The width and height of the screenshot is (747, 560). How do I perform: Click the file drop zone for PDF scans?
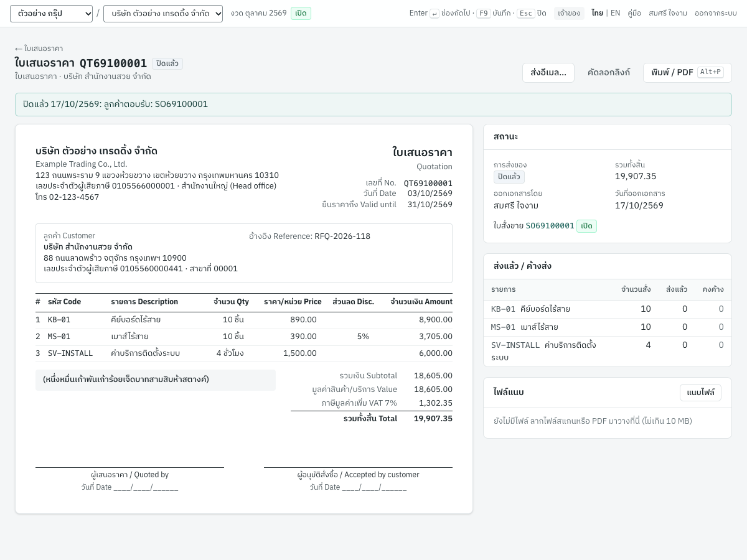[x=608, y=421]
